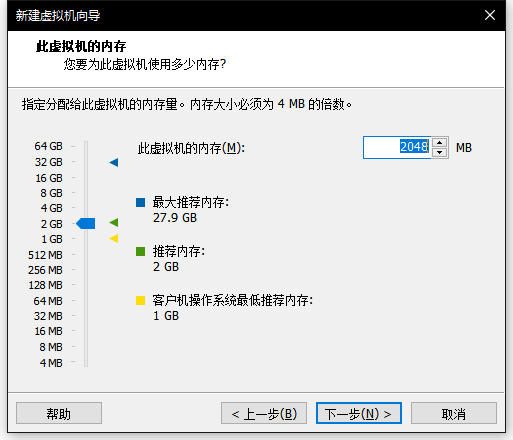Click the slider track near 128 MB
This screenshot has width=513, height=440.
[86, 285]
